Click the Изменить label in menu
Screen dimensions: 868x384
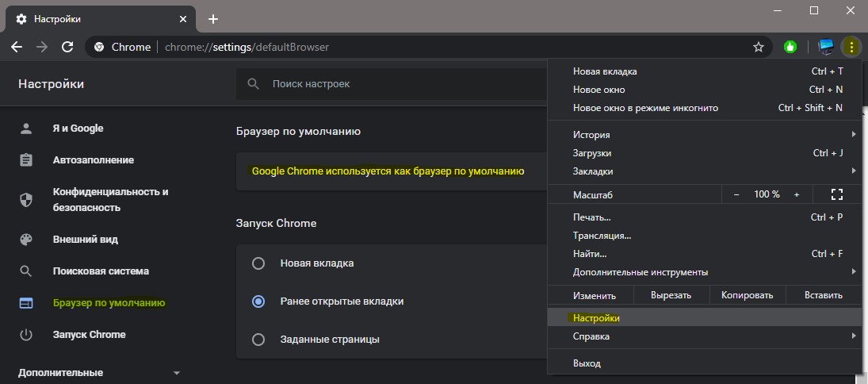click(x=595, y=295)
